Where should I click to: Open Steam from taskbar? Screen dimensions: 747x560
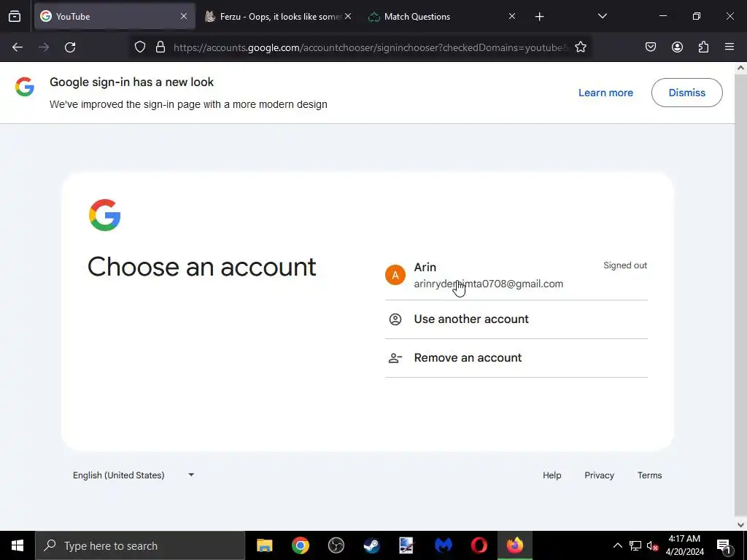click(x=371, y=545)
